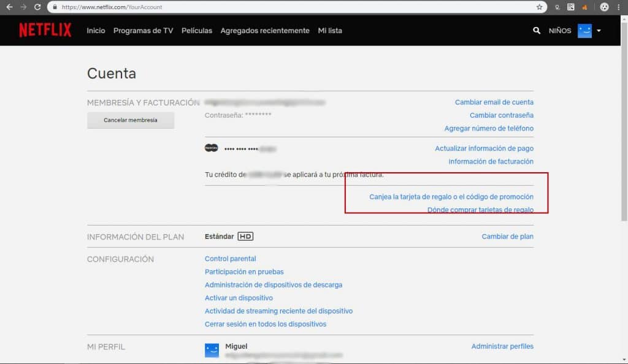Open the Chrome user profile avatar
The width and height of the screenshot is (628, 364).
(604, 7)
